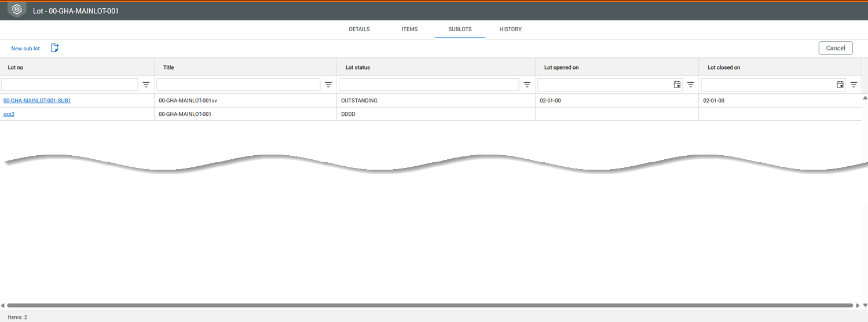Click the export icon beside New sub lot
The width and height of the screenshot is (868, 322).
[x=55, y=48]
